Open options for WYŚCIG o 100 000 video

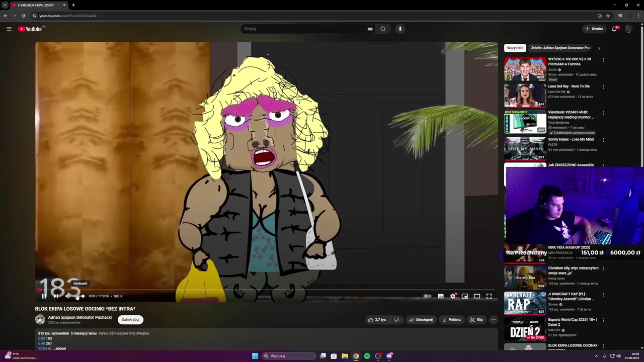point(603,60)
